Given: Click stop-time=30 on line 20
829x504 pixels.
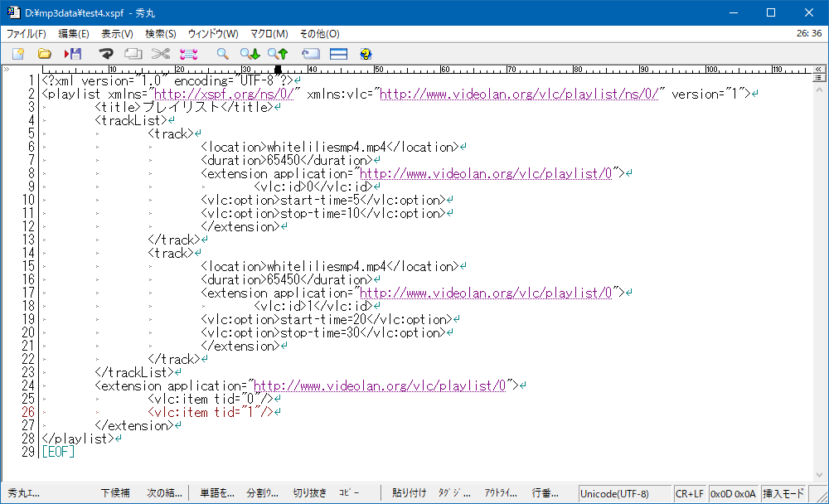Looking at the screenshot, I should click(320, 333).
